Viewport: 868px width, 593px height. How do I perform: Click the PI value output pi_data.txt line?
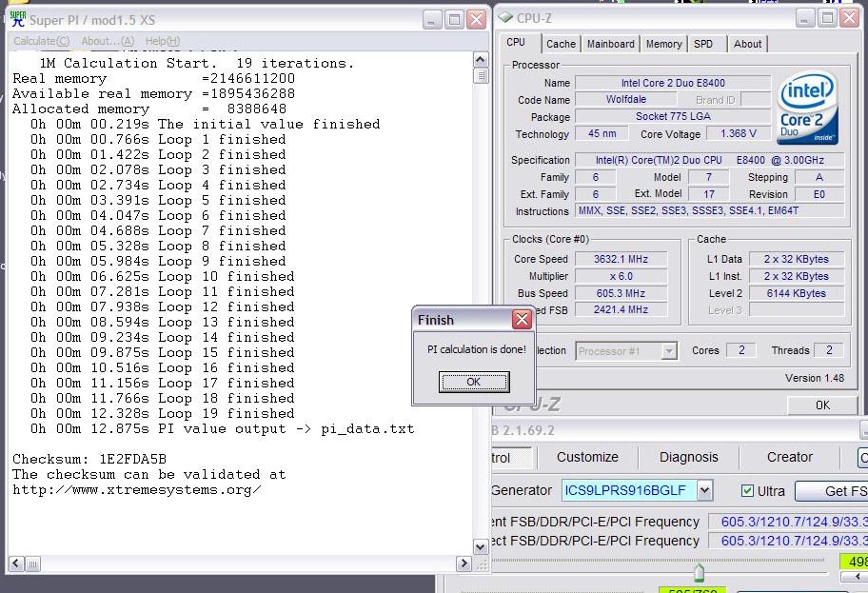(x=222, y=429)
